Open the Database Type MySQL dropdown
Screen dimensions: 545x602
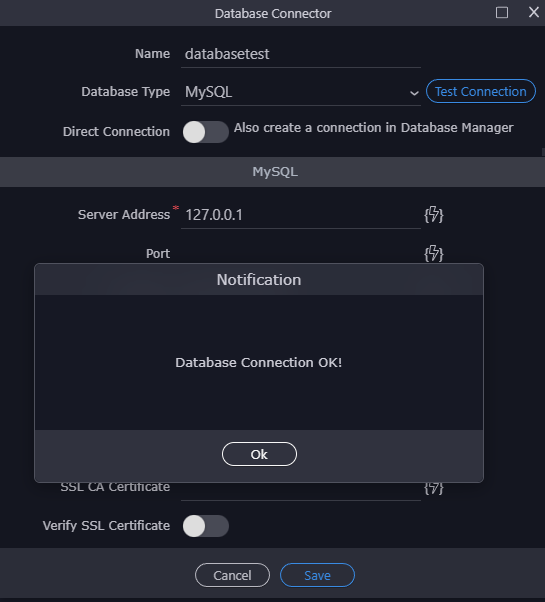pyautogui.click(x=301, y=92)
